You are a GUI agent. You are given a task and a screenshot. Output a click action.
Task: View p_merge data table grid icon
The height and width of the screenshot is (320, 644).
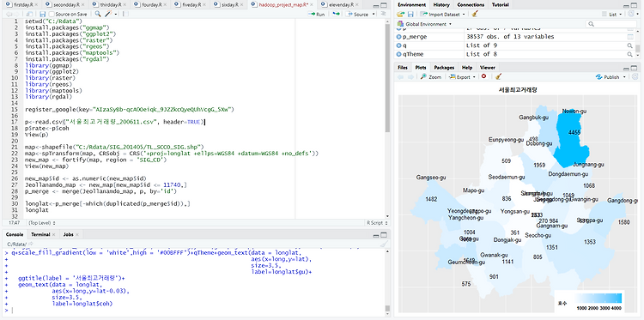(630, 37)
